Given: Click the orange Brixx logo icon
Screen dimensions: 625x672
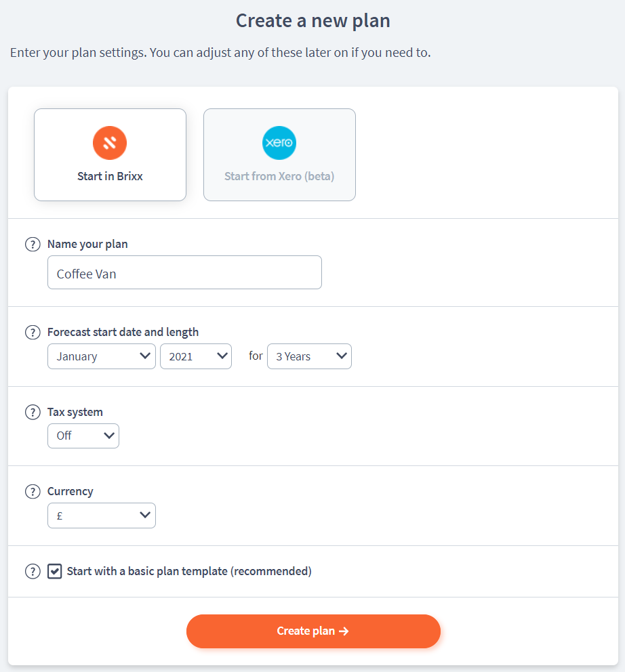Looking at the screenshot, I should pyautogui.click(x=110, y=143).
